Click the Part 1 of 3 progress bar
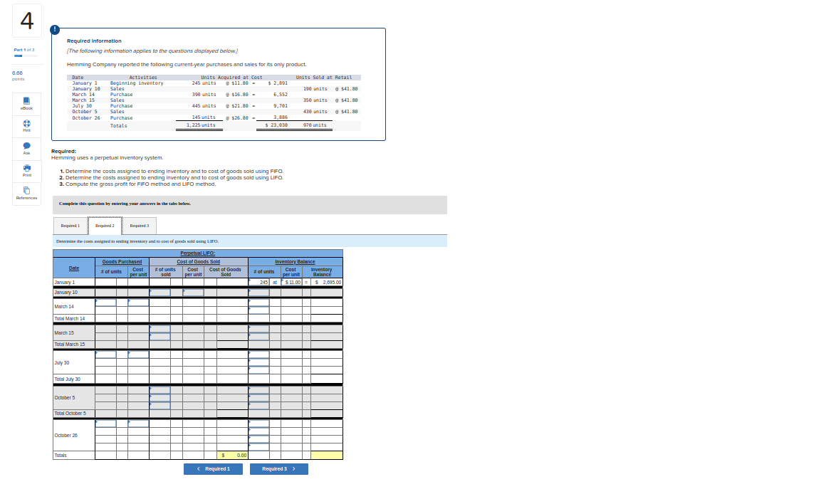This screenshot has height=504, width=826. point(26,56)
